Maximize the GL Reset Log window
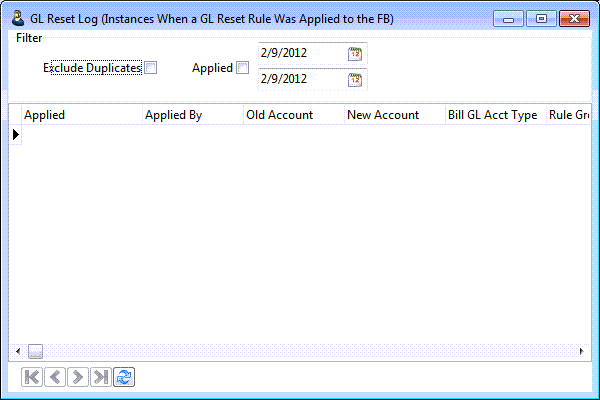 point(541,19)
